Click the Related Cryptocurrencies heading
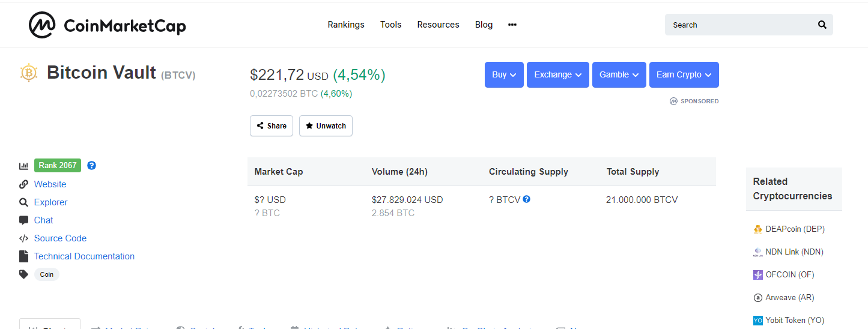This screenshot has height=329, width=868. point(793,189)
